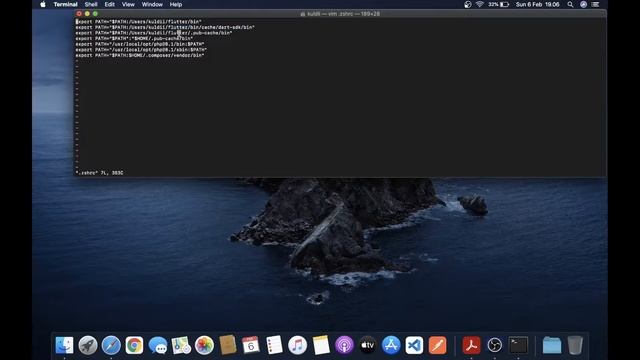Image resolution: width=640 pixels, height=360 pixels.
Task: Open Messages app in the Dock
Action: [x=158, y=345]
